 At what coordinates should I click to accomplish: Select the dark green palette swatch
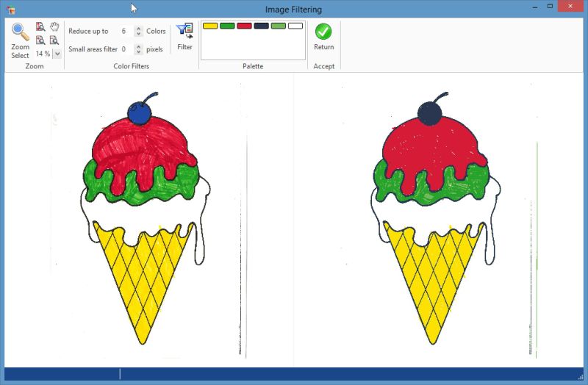[227, 26]
